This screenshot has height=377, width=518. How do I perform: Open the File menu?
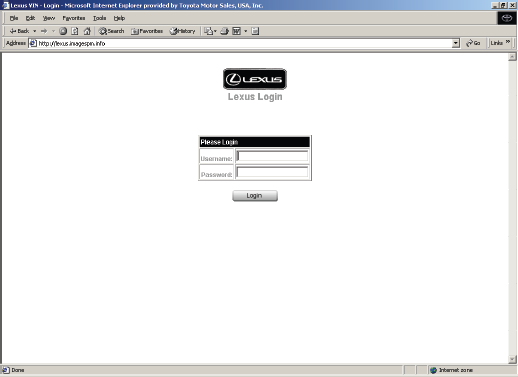point(14,18)
